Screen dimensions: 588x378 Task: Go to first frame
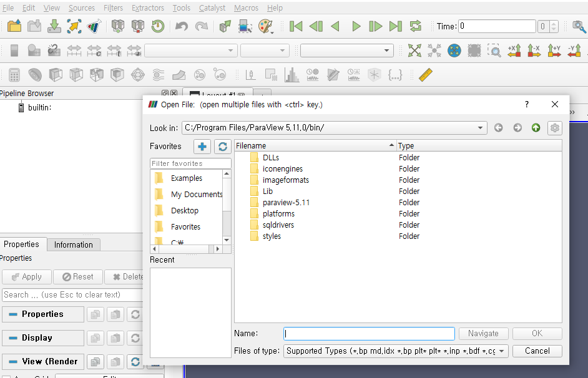click(296, 26)
